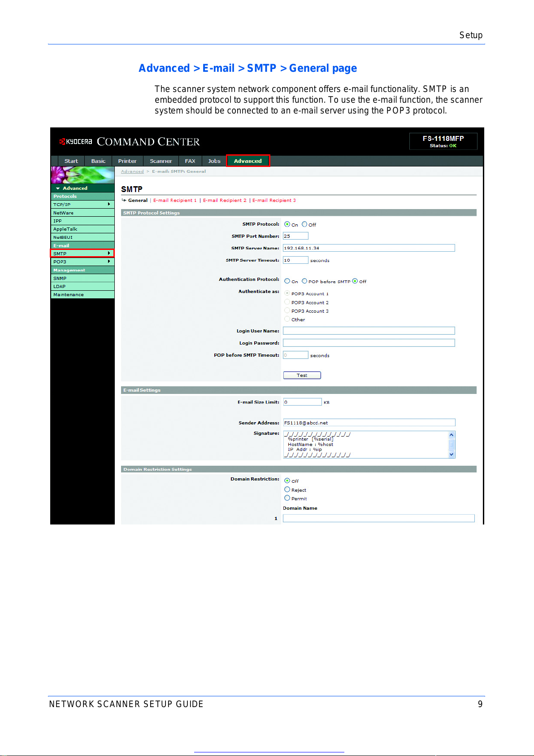Select POP3 Account 1 radio button

click(287, 293)
